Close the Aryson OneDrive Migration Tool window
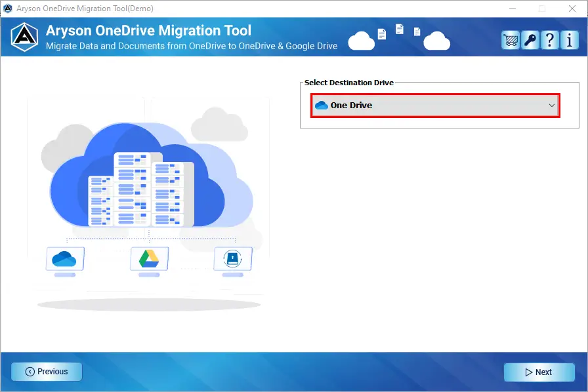The height and width of the screenshot is (392, 588). [x=572, y=9]
